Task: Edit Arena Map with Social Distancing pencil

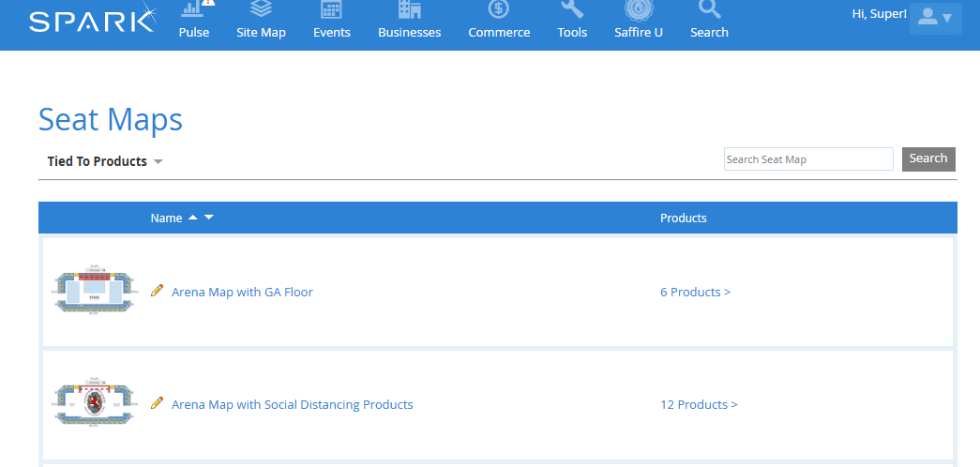Action: point(157,403)
